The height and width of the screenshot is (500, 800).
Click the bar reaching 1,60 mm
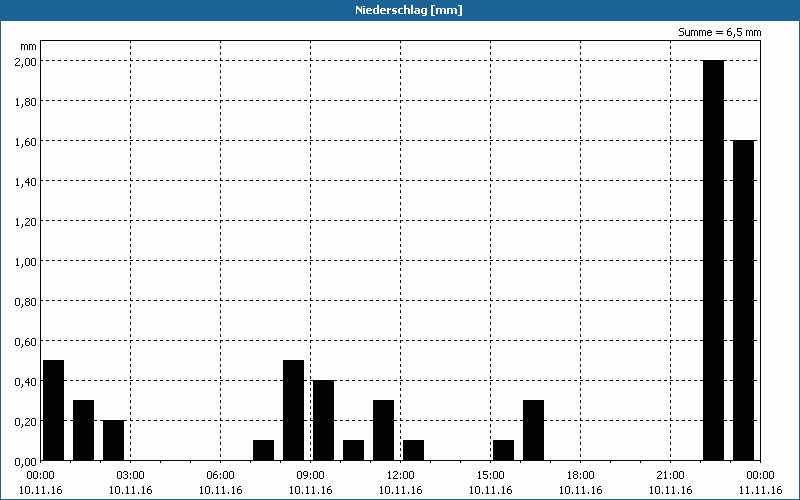[x=743, y=301]
